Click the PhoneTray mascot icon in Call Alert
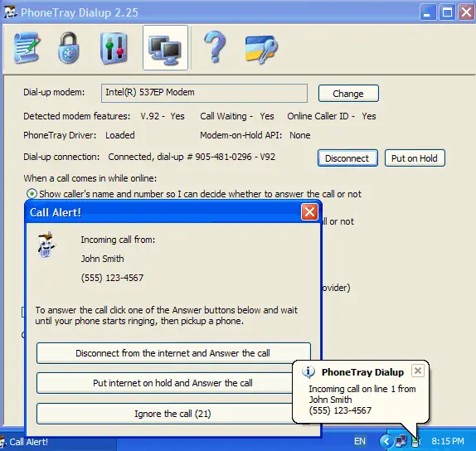This screenshot has height=451, width=476. click(x=46, y=245)
